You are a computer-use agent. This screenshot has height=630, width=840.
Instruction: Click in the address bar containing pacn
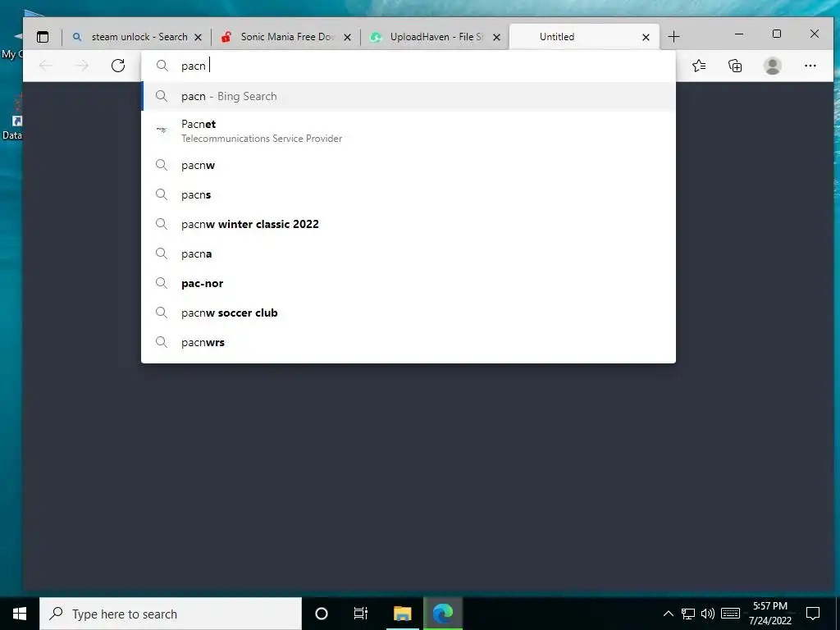pyautogui.click(x=409, y=66)
